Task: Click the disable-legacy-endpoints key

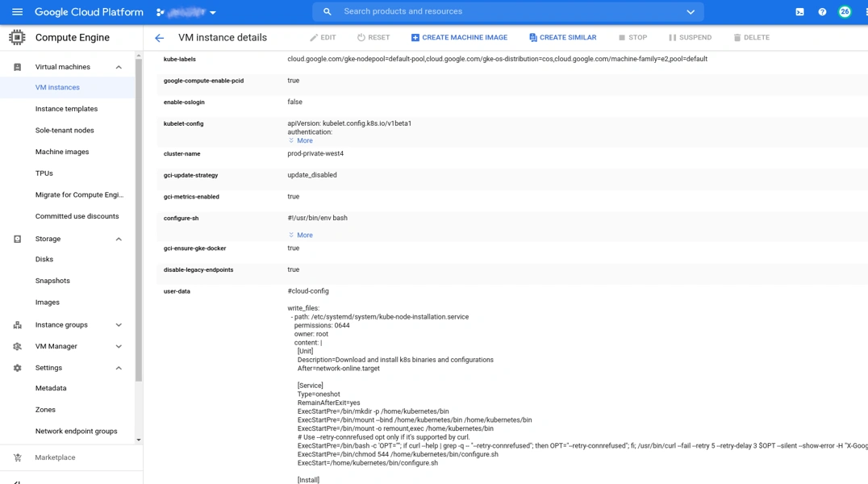Action: pyautogui.click(x=198, y=269)
